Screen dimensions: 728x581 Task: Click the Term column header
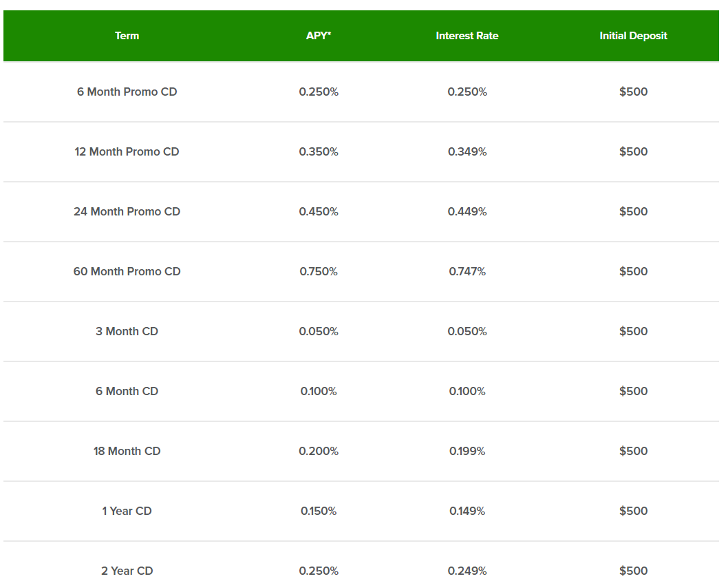click(127, 36)
